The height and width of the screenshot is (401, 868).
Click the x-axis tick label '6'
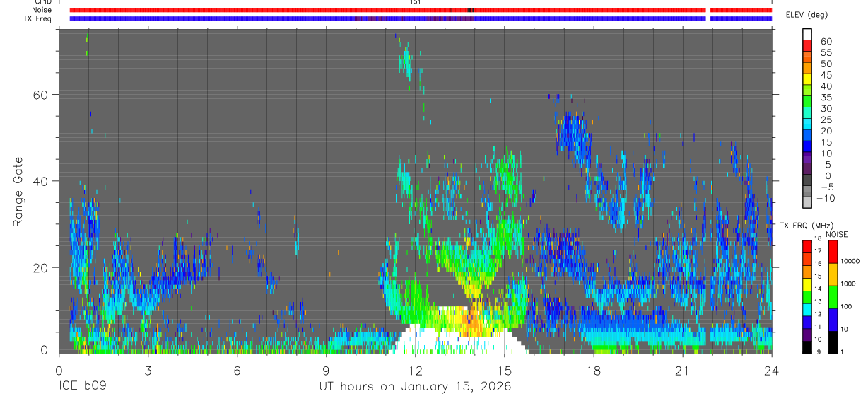pos(237,371)
